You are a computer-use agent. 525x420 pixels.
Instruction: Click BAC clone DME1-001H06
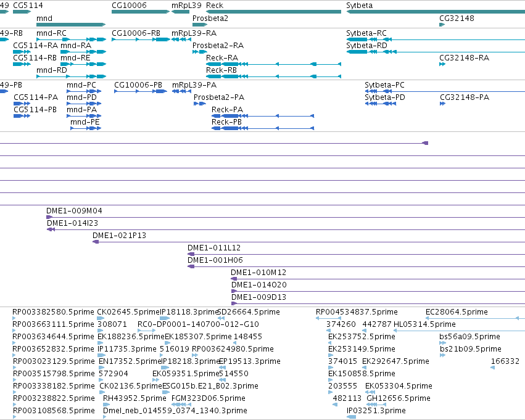[215, 260]
